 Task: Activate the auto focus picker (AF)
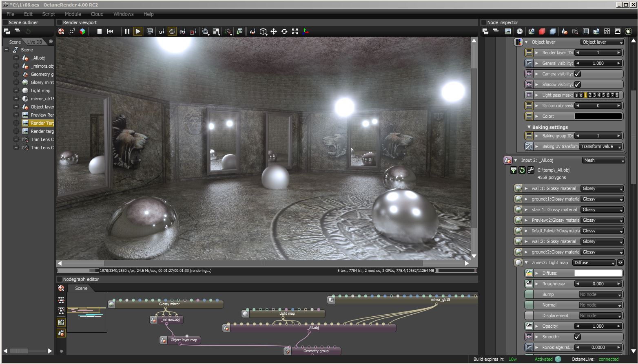click(161, 31)
